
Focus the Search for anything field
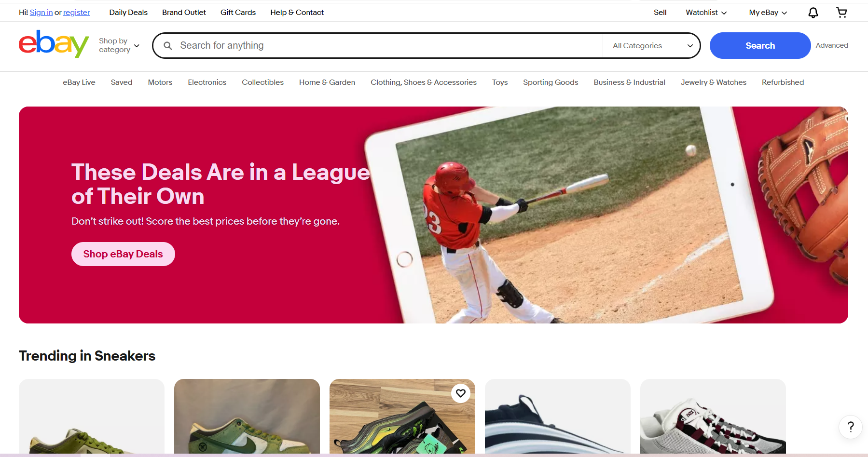388,46
